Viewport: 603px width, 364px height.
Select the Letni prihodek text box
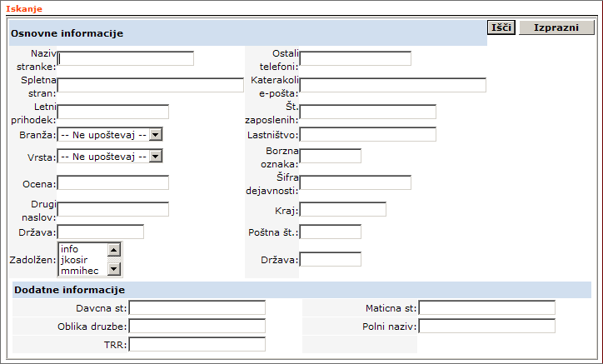point(113,112)
